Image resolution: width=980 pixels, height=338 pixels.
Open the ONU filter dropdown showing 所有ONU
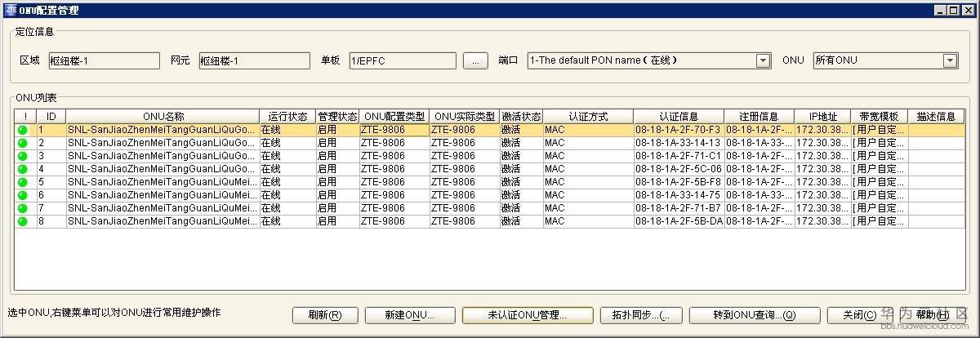coord(950,60)
